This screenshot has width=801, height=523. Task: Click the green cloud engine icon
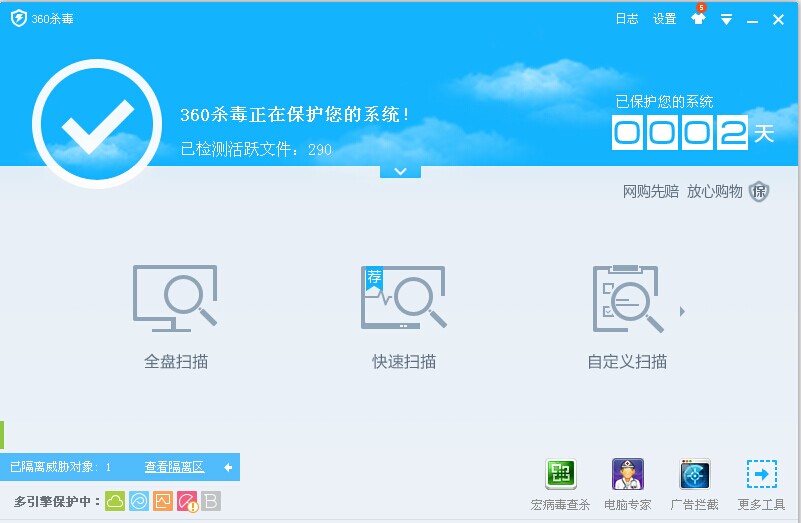click(x=115, y=502)
